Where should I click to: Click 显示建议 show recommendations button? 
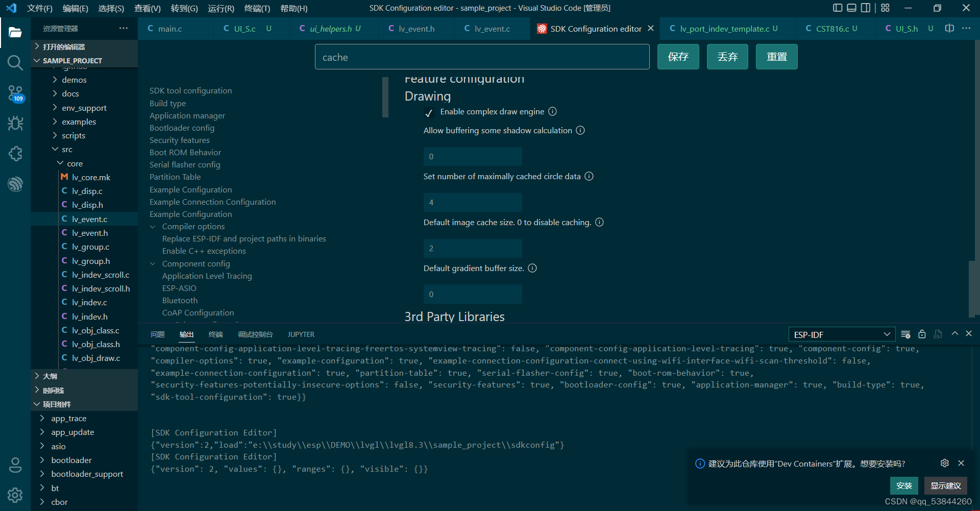coord(946,485)
